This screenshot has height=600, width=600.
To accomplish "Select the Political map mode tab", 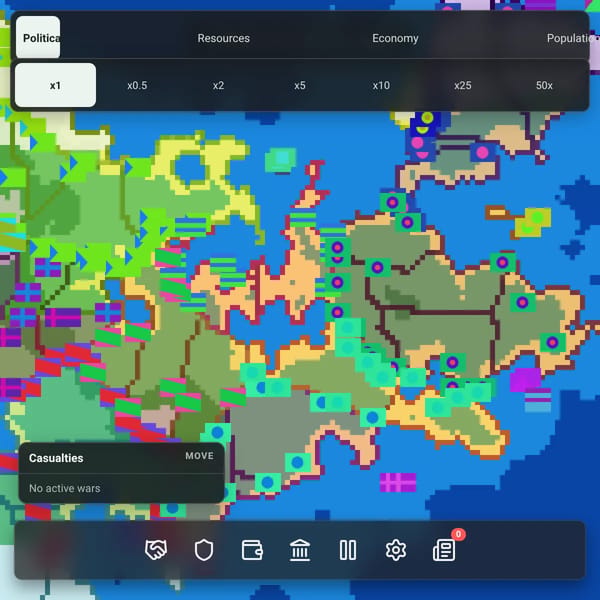I will tap(38, 37).
